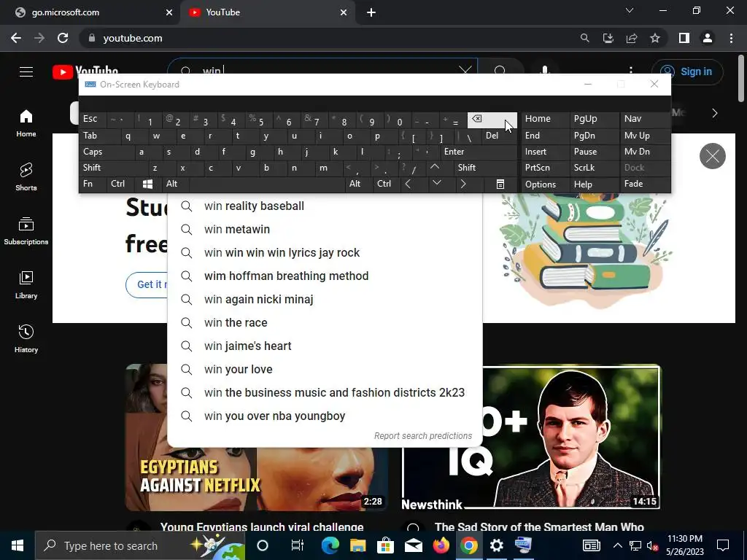Select suggestion "wim hoffman breathing method"
Screen dimensions: 747x560
325,276
